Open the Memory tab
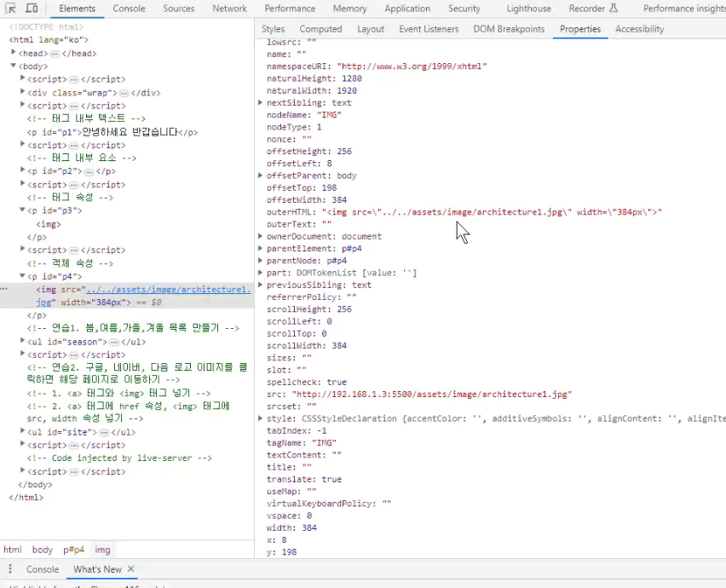 350,9
